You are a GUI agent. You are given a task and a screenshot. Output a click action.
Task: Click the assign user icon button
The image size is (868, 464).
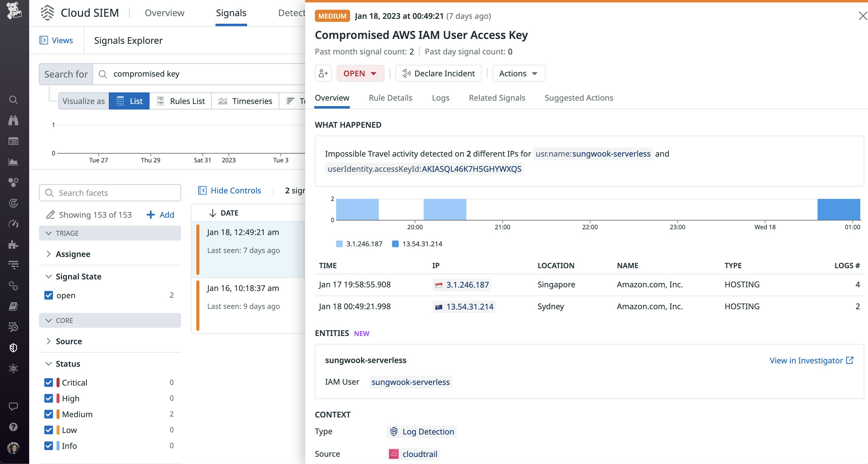(x=323, y=73)
